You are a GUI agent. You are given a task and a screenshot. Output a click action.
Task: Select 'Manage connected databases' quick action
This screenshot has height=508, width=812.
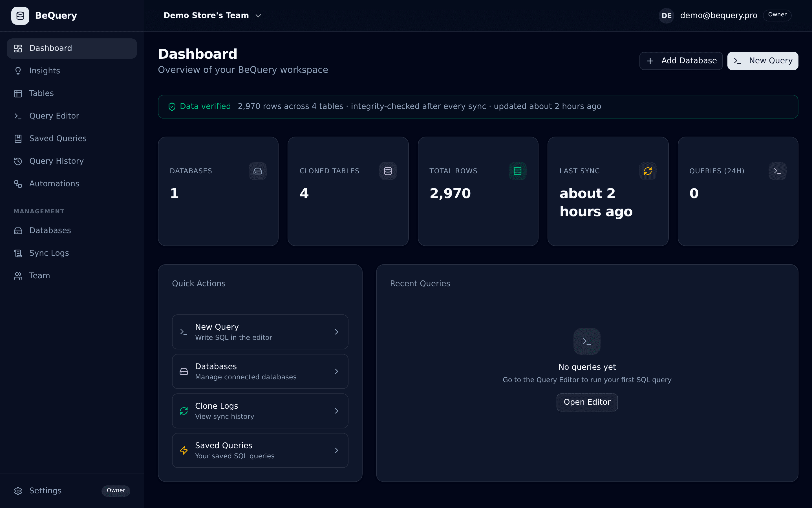click(260, 371)
